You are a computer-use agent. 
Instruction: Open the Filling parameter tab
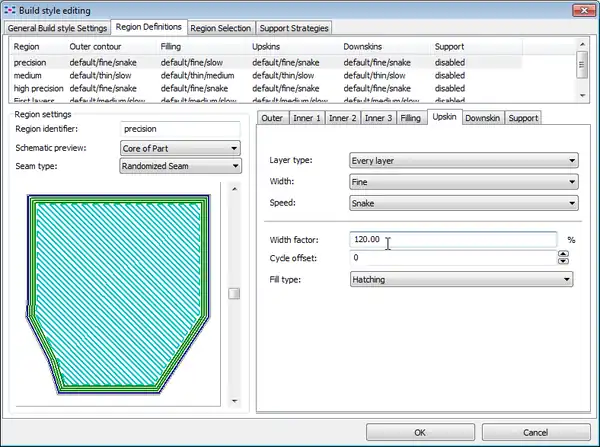point(410,118)
